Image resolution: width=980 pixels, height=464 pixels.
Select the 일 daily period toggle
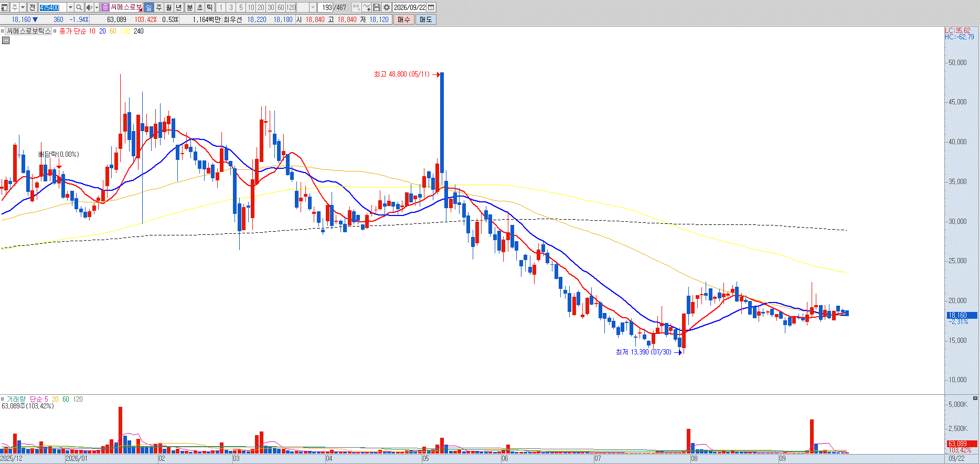click(148, 7)
